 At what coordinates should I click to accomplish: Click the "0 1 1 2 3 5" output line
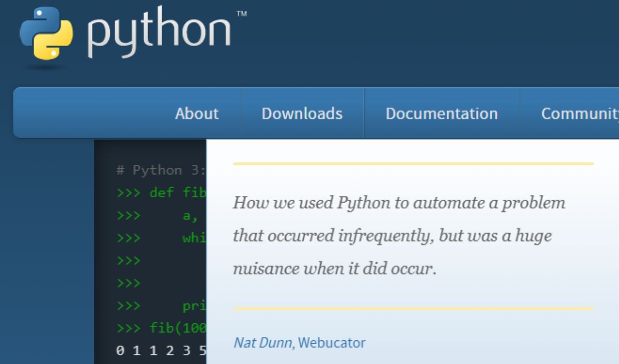162,351
